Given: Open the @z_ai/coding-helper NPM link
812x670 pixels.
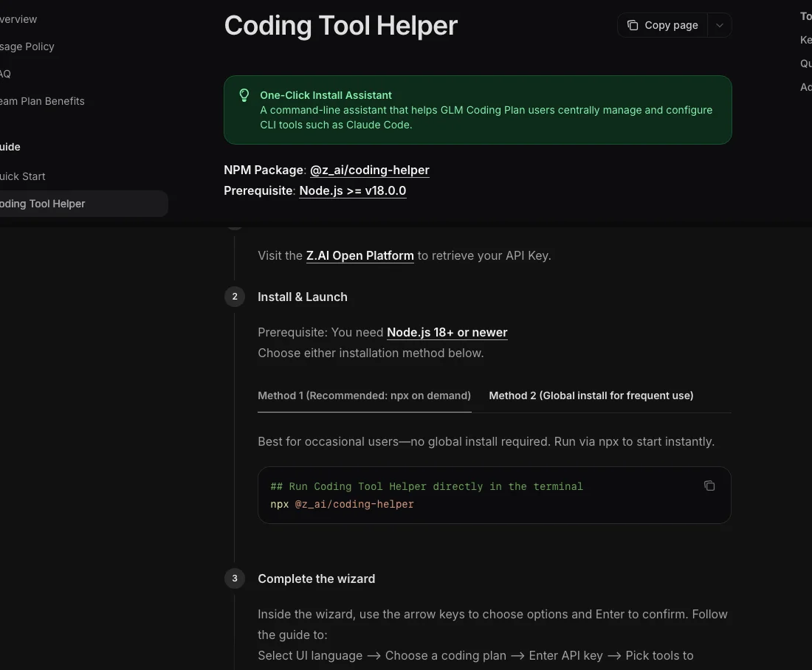Looking at the screenshot, I should coord(369,170).
